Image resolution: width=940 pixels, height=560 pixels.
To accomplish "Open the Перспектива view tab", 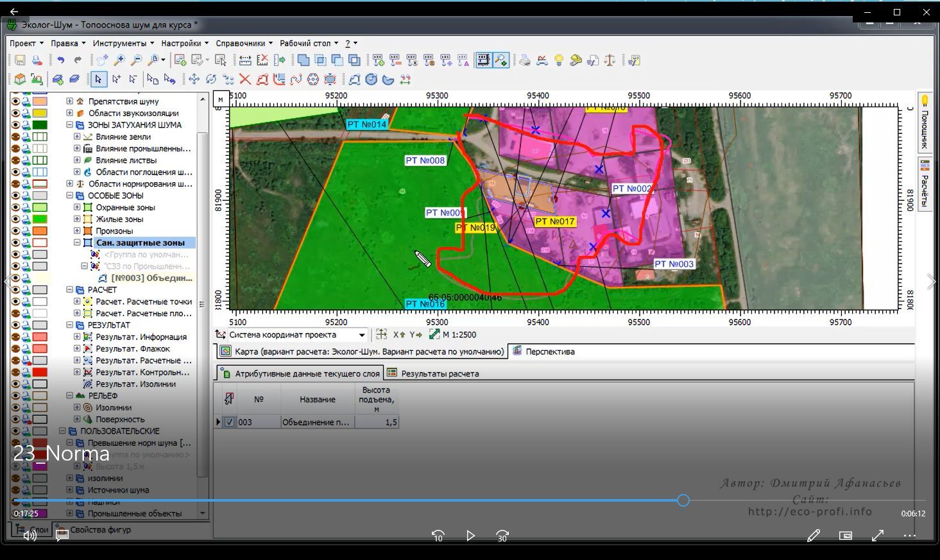I will pyautogui.click(x=549, y=352).
